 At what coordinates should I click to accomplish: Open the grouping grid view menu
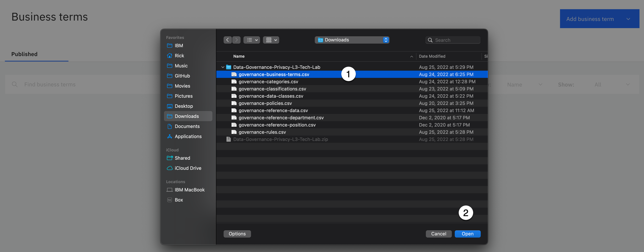pyautogui.click(x=271, y=40)
